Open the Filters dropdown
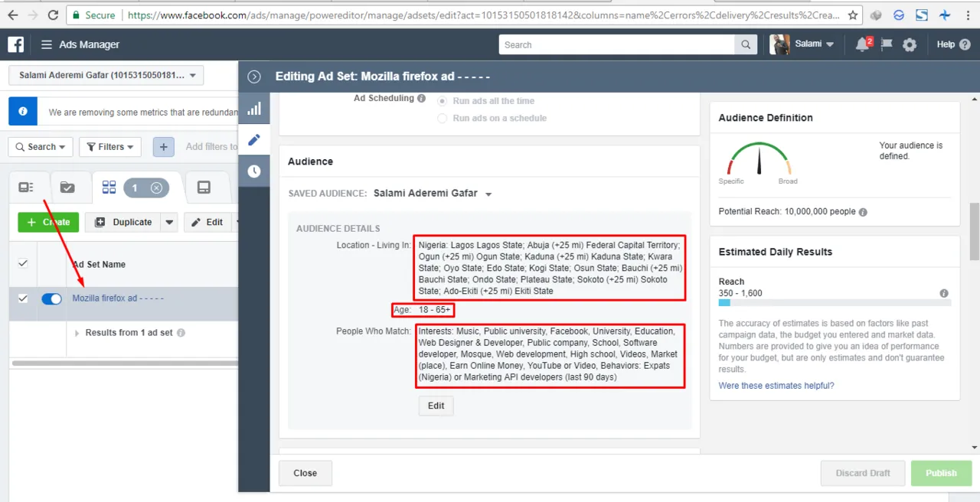Viewport: 980px width, 502px height. click(x=110, y=146)
